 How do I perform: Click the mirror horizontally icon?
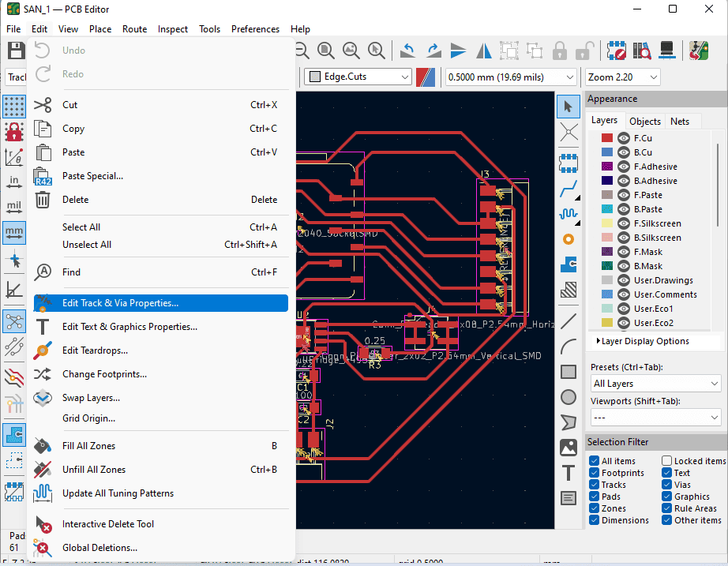[x=484, y=51]
